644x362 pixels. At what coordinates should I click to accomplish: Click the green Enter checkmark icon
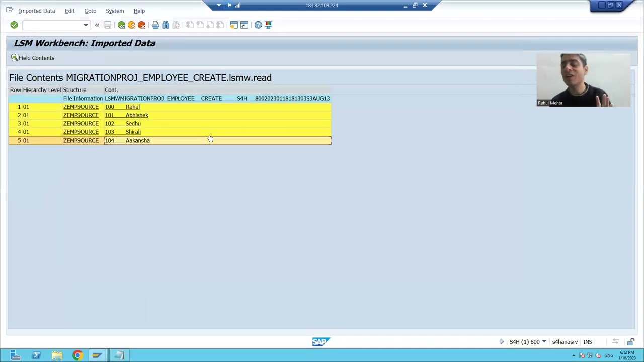click(x=14, y=25)
